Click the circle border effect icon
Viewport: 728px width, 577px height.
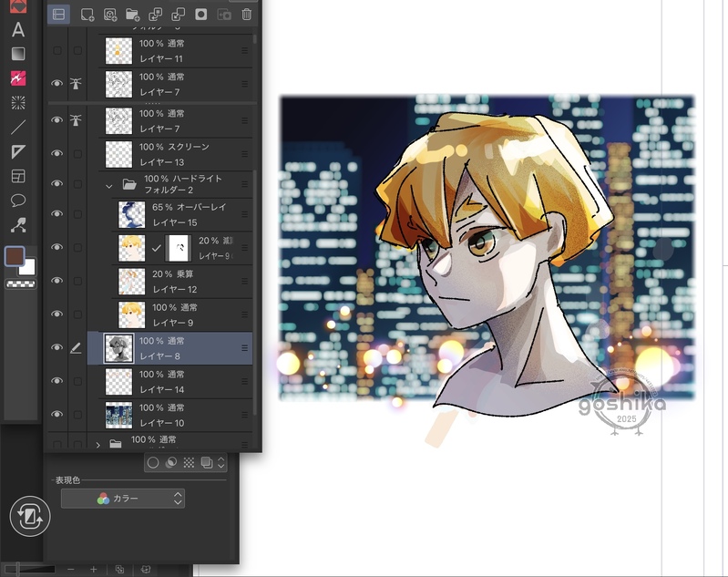tap(153, 462)
